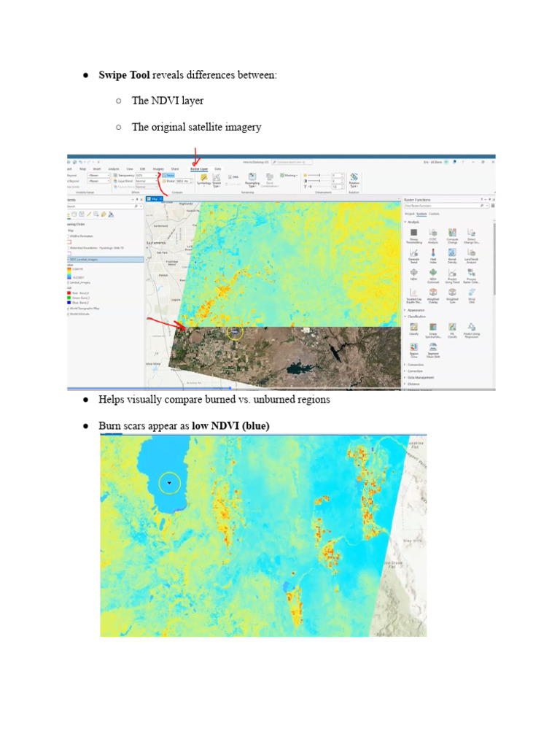Switch to System tab in Raster Functions

(421, 214)
